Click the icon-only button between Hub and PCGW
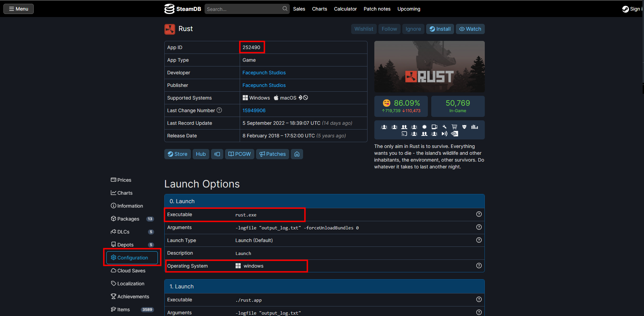This screenshot has height=316, width=644. pyautogui.click(x=217, y=154)
